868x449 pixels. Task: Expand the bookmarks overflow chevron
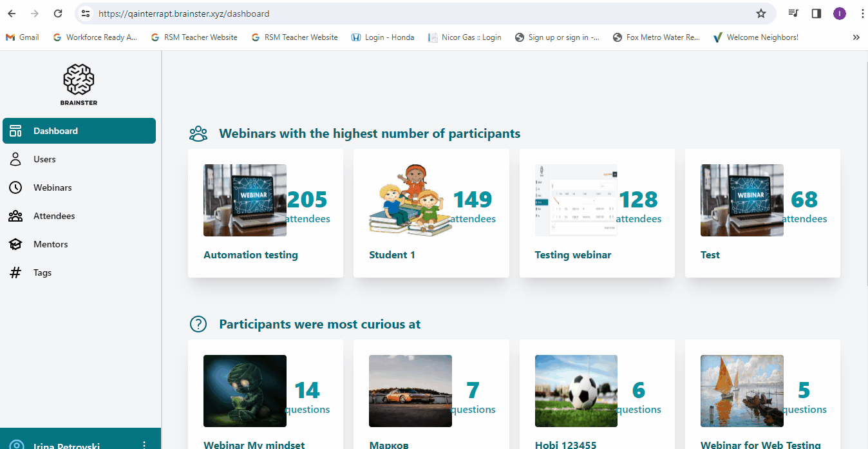pos(856,37)
